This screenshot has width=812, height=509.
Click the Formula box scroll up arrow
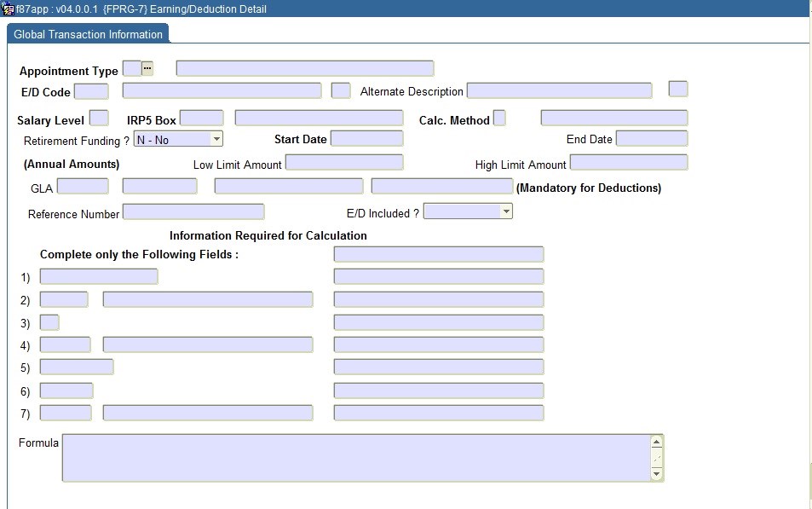pyautogui.click(x=656, y=442)
